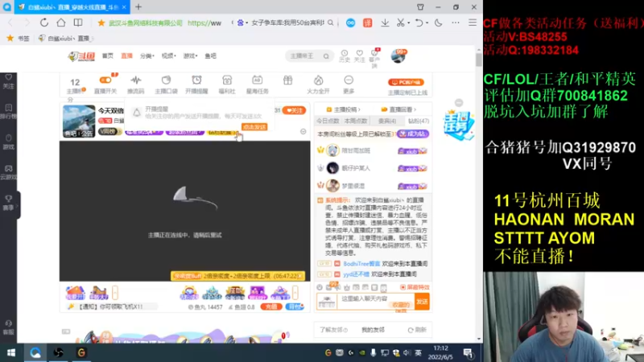Toggle night mode moon icon
644x362 pixels.
(x=438, y=23)
